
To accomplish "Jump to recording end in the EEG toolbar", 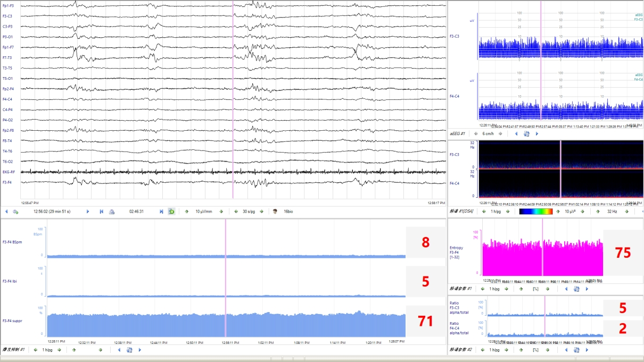I will pos(161,211).
